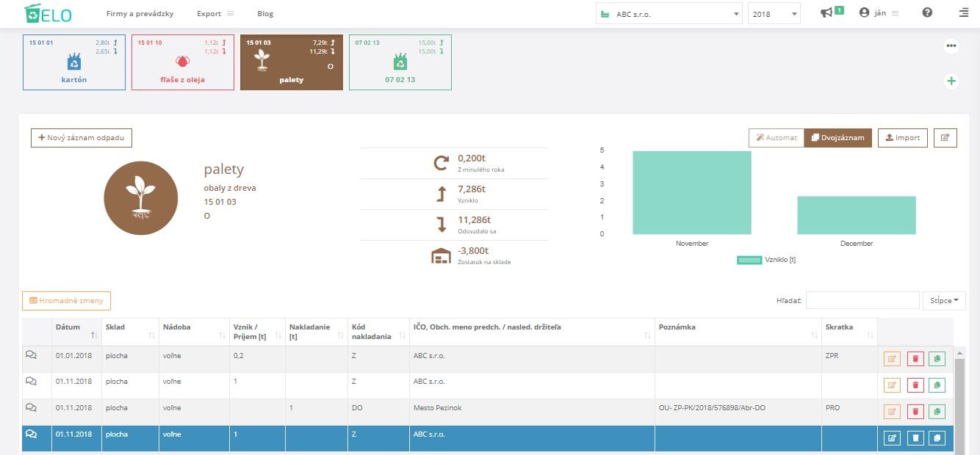This screenshot has height=455, width=980.
Task: Click the Hľadať search field
Action: point(862,300)
